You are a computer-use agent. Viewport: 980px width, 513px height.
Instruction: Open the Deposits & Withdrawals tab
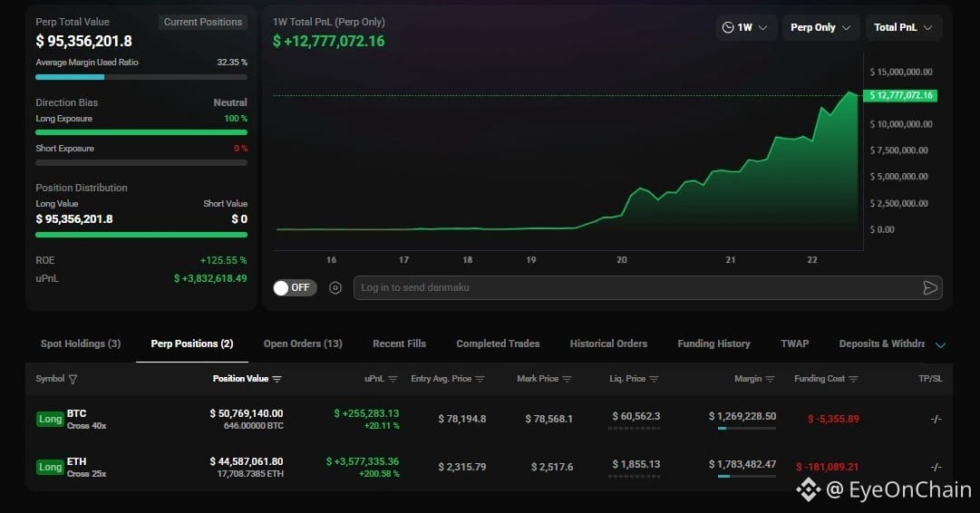coord(882,344)
